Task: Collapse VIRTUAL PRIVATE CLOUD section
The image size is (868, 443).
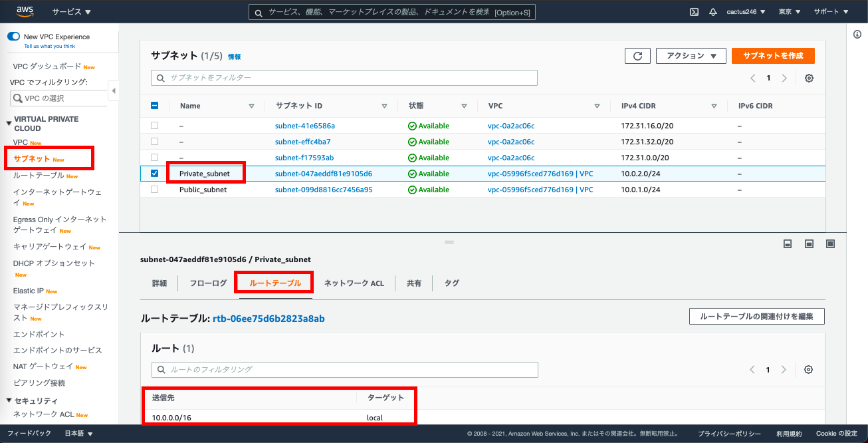Action: click(x=9, y=123)
